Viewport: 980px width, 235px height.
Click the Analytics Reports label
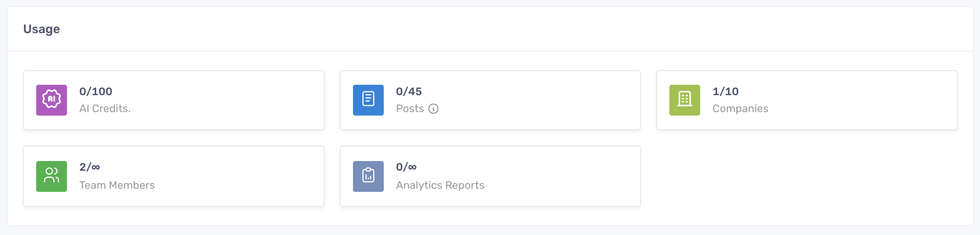click(x=440, y=185)
